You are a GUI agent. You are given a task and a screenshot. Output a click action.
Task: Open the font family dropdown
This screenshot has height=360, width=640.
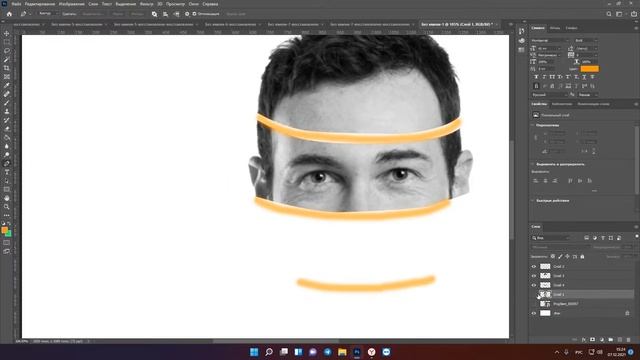[550, 41]
